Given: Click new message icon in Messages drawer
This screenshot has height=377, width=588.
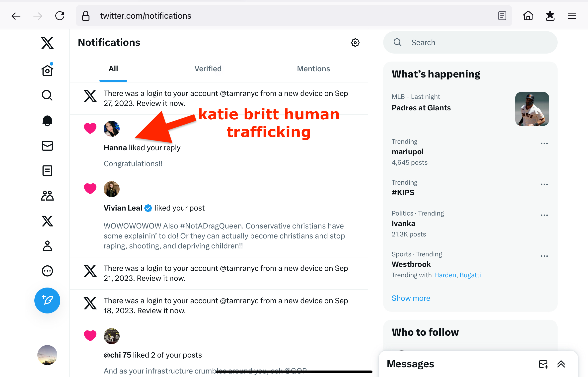Looking at the screenshot, I should 543,364.
